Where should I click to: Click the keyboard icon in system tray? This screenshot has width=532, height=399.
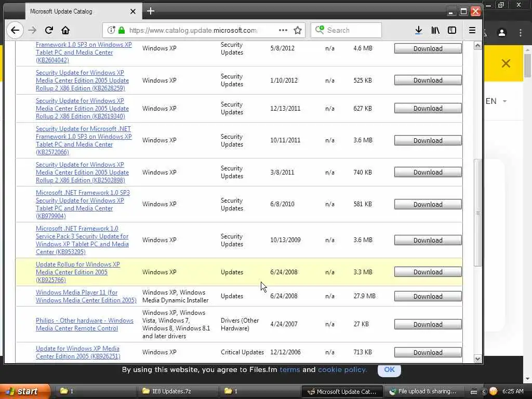pyautogui.click(x=474, y=392)
